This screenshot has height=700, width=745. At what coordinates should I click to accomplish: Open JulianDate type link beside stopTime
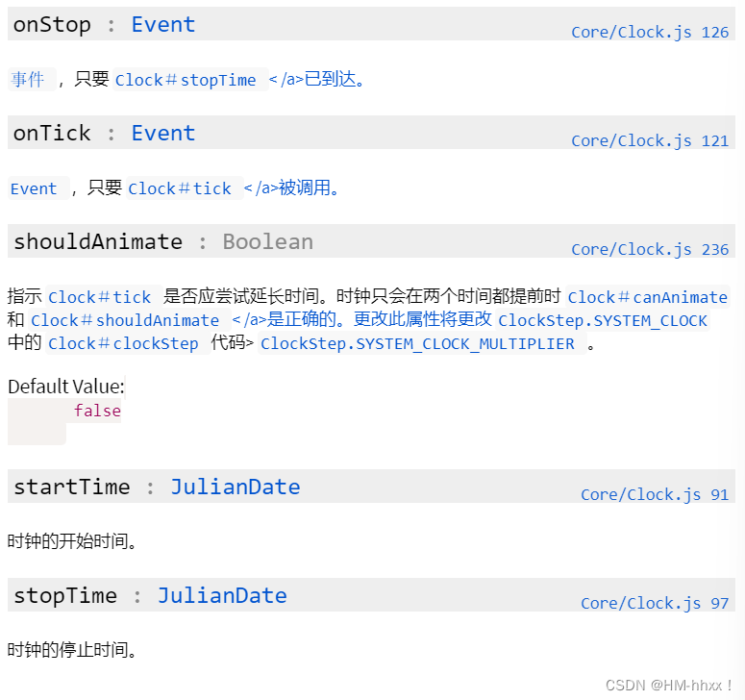(222, 595)
